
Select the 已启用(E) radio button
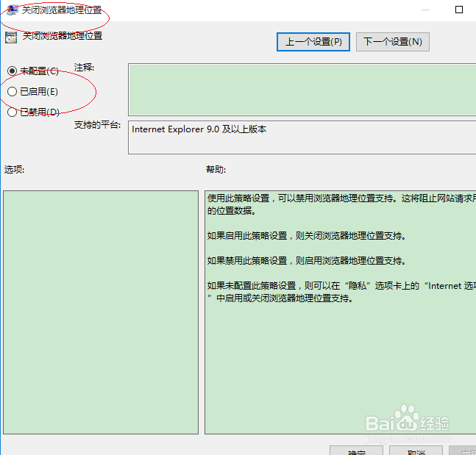[12, 92]
